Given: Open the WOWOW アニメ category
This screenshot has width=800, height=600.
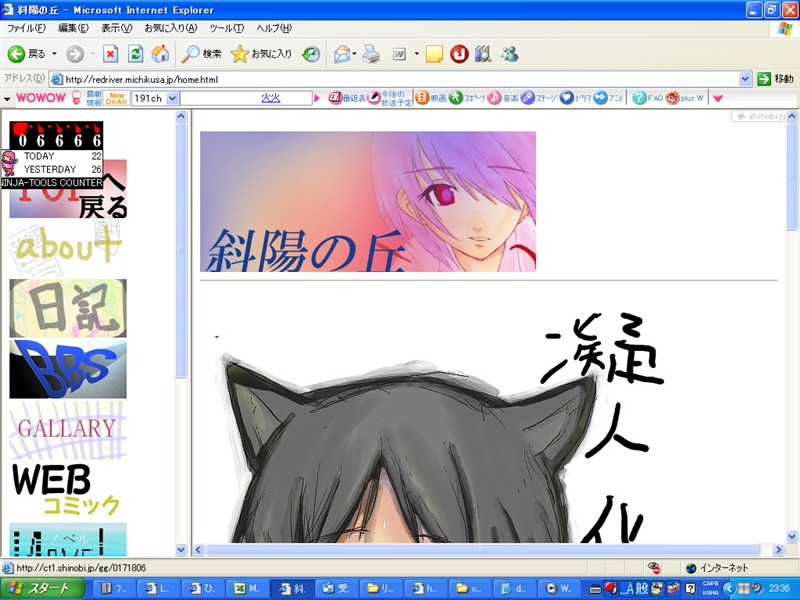Looking at the screenshot, I should click(x=608, y=98).
